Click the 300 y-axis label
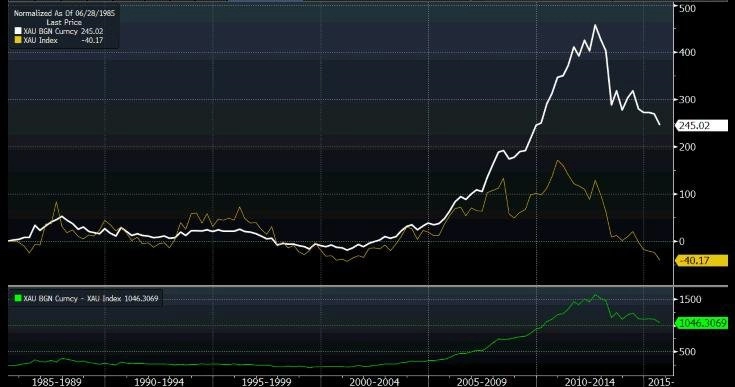The image size is (735, 387). tap(687, 100)
